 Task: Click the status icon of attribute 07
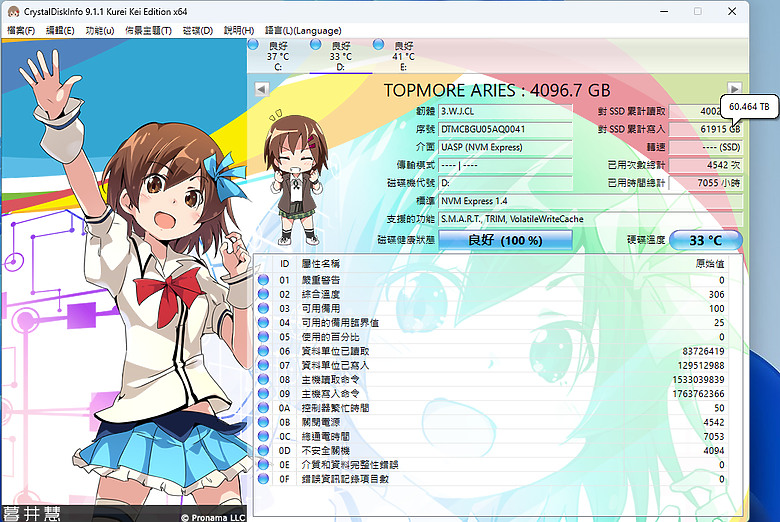(263, 365)
